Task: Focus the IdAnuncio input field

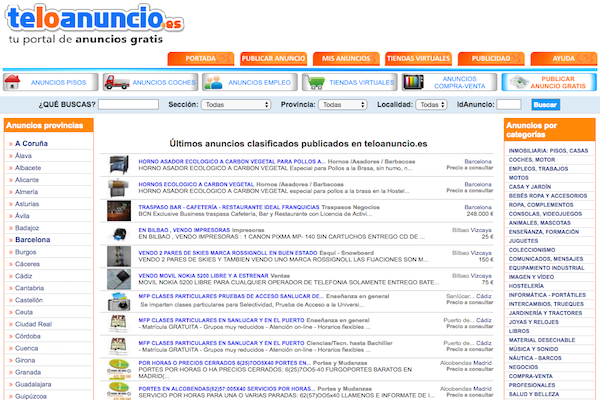Action: [x=509, y=104]
